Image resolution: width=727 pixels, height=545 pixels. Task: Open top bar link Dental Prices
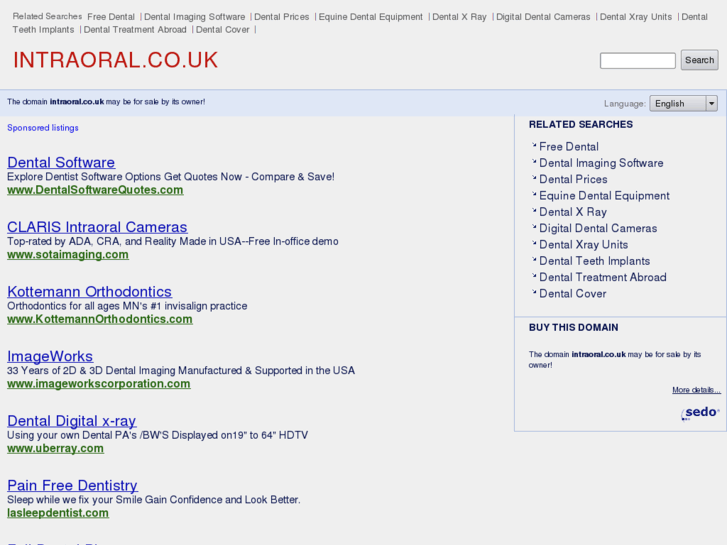tap(281, 17)
